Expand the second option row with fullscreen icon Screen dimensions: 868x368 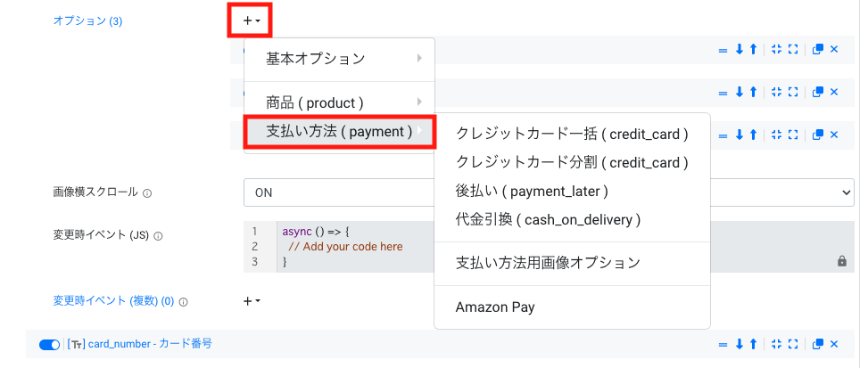[793, 92]
